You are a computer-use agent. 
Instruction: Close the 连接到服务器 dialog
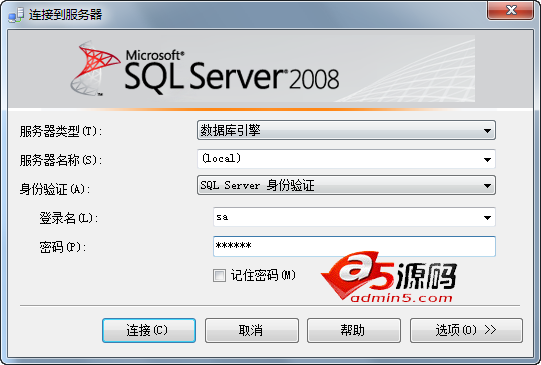pyautogui.click(x=511, y=10)
